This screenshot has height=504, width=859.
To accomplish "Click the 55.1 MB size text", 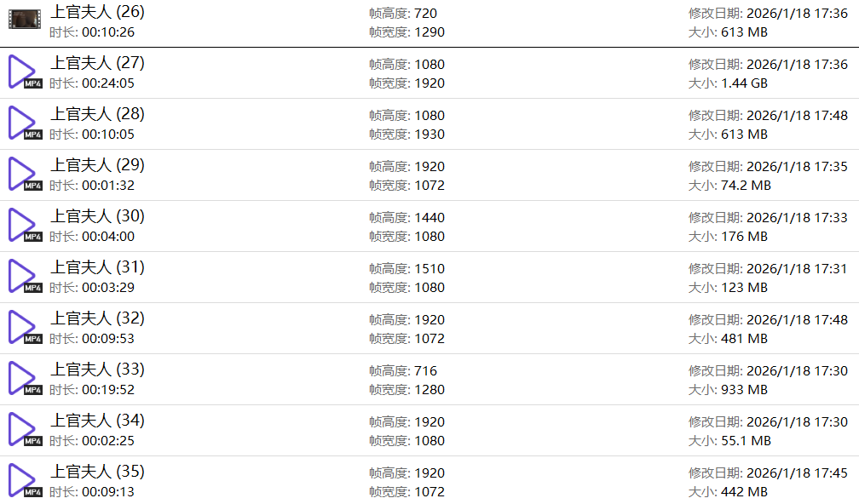I will (x=746, y=441).
